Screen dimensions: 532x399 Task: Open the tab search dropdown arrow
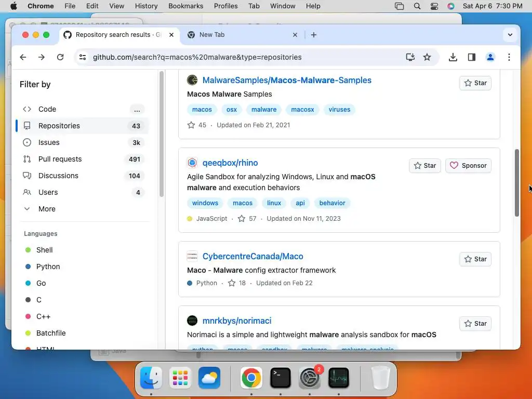pos(510,35)
